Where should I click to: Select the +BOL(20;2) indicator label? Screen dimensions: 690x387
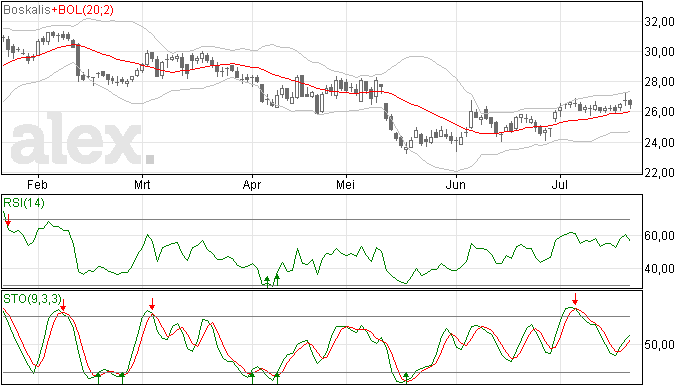82,10
